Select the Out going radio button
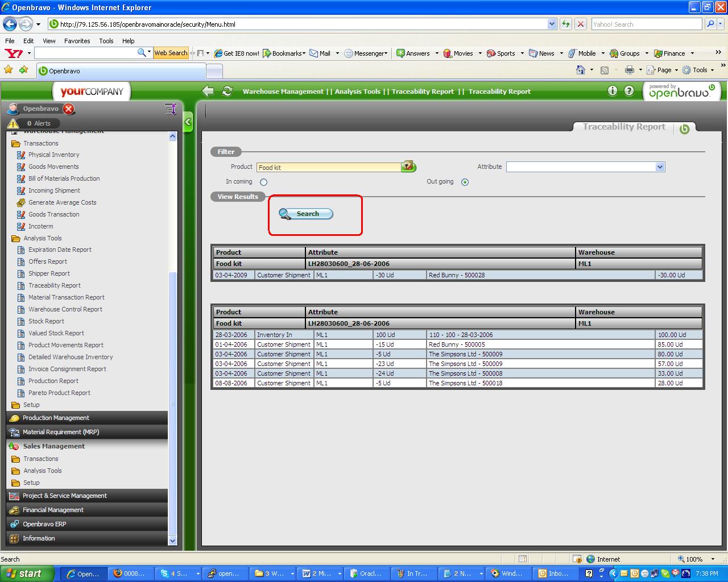 pos(465,182)
